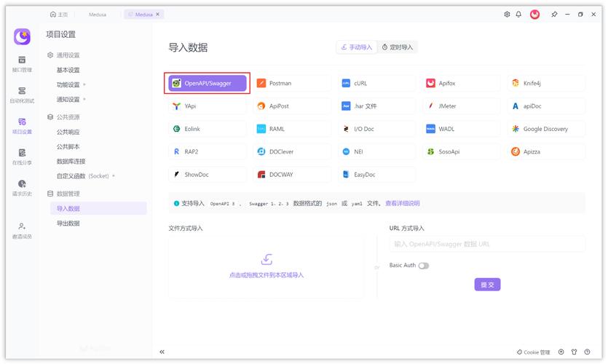Viewport: 608px width, 364px height.
Task: Choose RAML import format
Action: [292, 129]
